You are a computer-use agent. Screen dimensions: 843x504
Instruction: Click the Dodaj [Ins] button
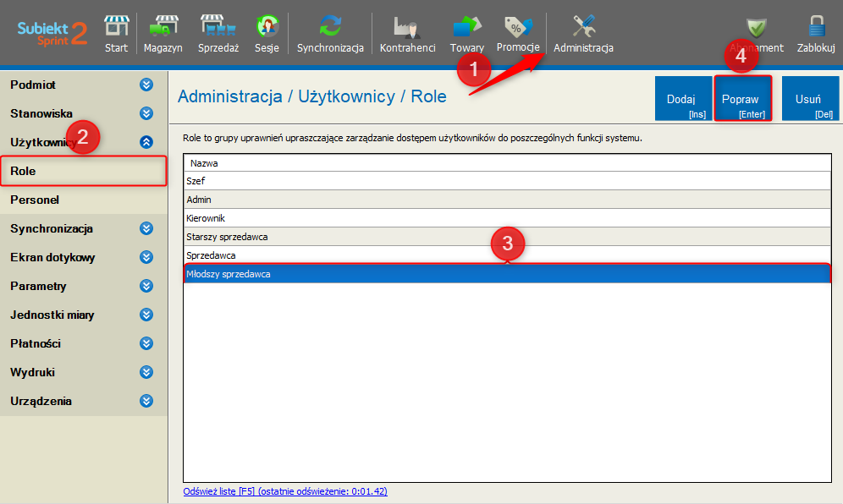(683, 98)
